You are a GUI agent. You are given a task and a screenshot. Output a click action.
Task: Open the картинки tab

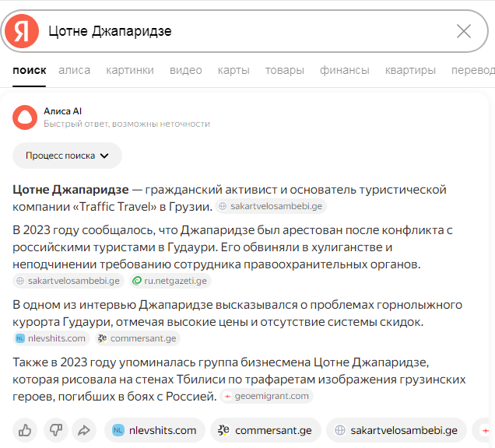point(130,70)
